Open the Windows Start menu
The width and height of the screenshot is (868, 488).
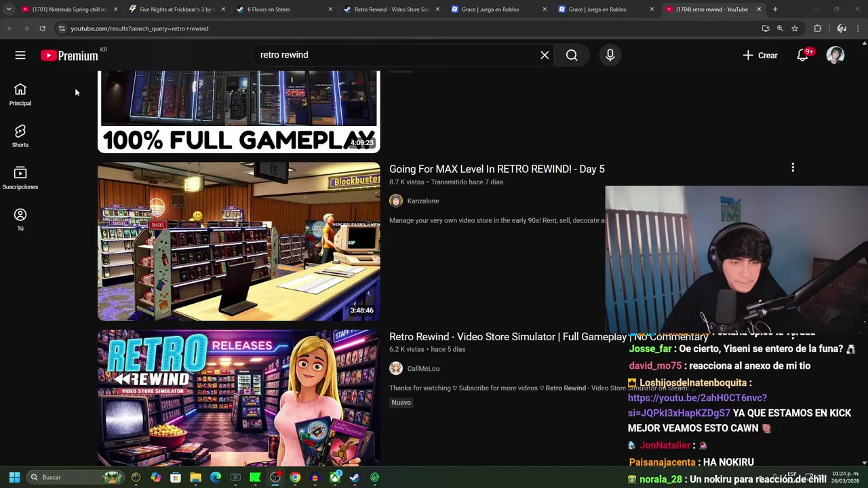(14, 477)
